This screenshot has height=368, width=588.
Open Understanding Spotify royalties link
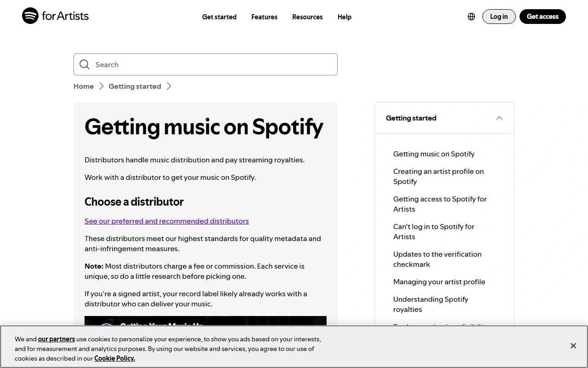(430, 305)
